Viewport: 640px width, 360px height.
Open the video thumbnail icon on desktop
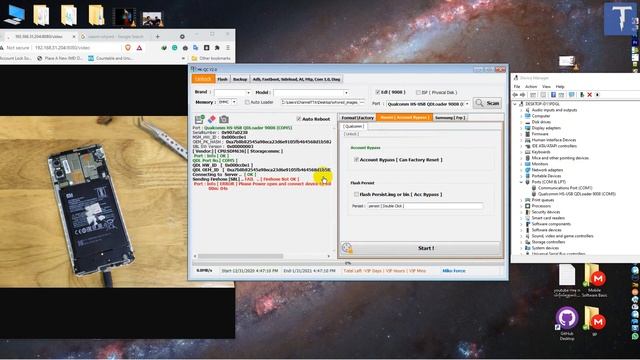point(124,17)
